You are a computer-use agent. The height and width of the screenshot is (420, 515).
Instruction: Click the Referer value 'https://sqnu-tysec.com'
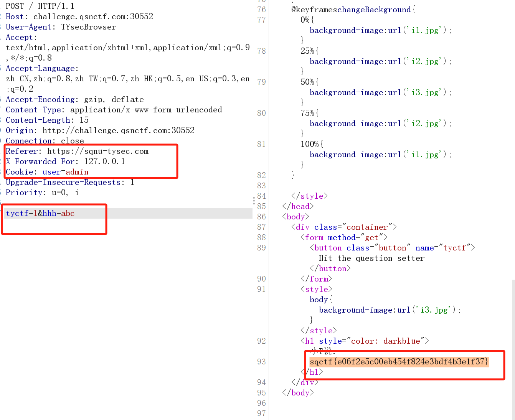(x=98, y=151)
